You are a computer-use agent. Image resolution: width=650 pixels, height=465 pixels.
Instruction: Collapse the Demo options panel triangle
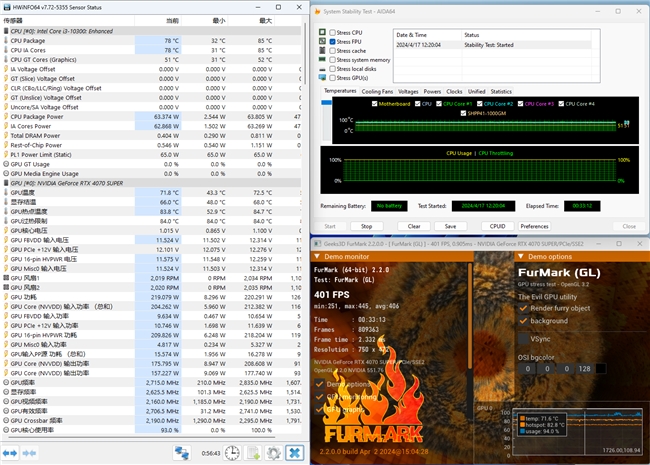pos(521,257)
